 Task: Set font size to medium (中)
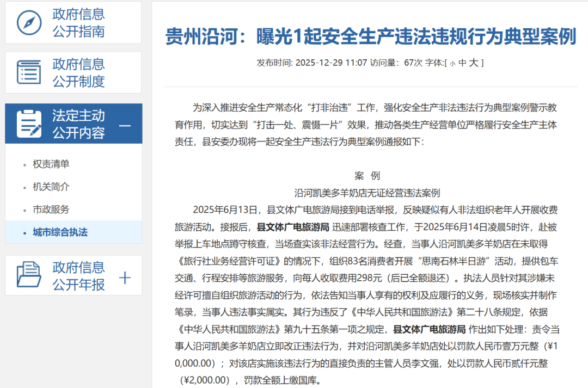point(462,63)
